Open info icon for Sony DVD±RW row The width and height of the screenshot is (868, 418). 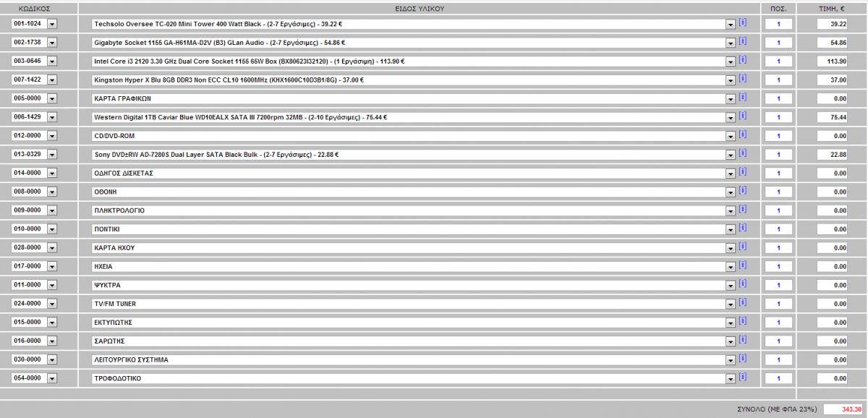click(742, 153)
